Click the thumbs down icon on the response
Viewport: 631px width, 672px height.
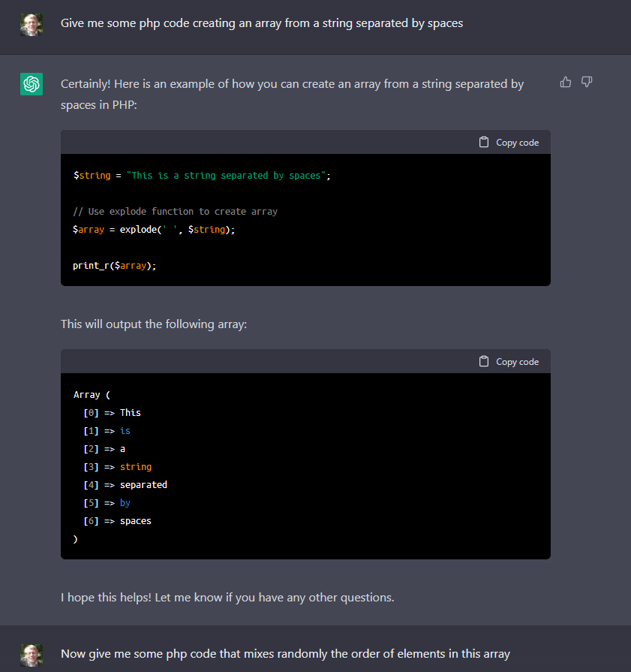coord(587,82)
